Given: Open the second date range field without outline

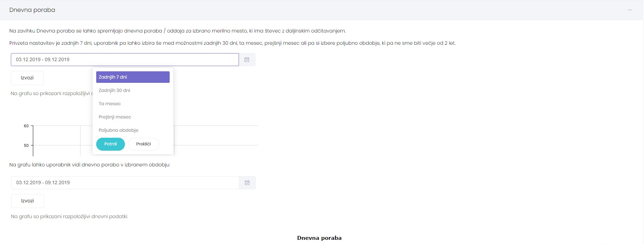Looking at the screenshot, I should pos(125,183).
